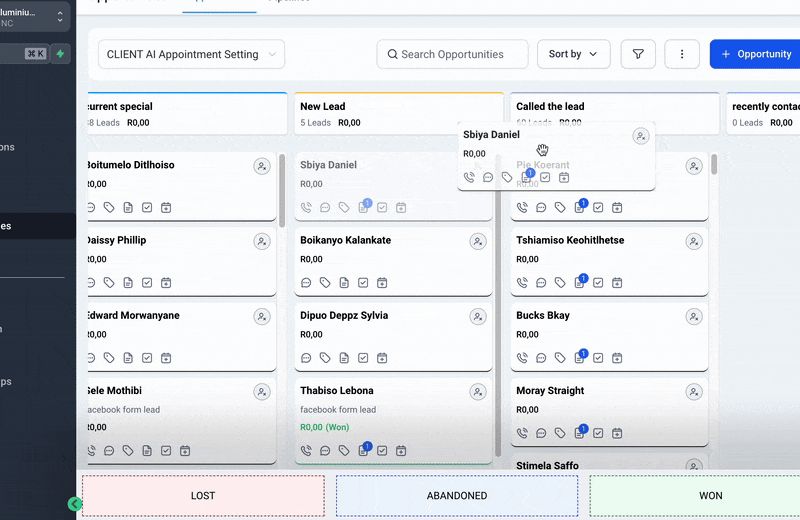Open tags icon on Boitumelo Ditlhoiso card
The height and width of the screenshot is (520, 800).
109,207
